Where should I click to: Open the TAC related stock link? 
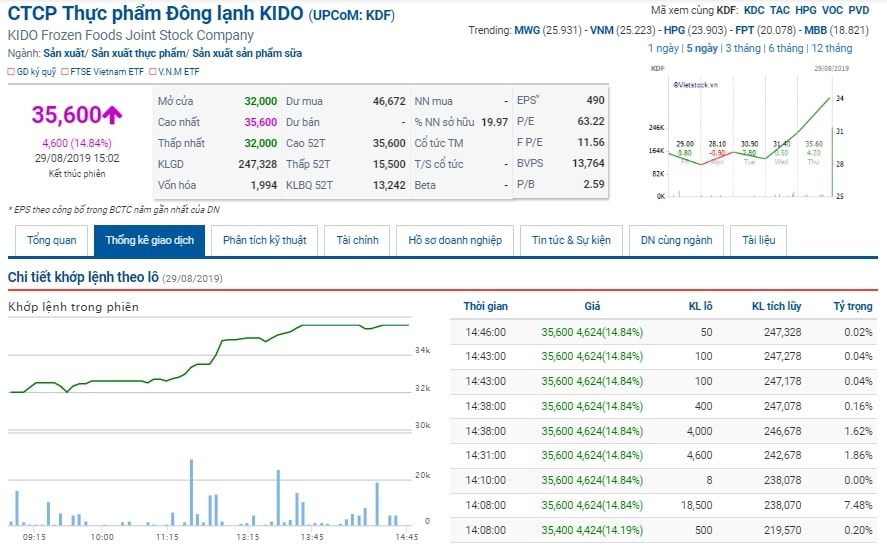point(780,10)
